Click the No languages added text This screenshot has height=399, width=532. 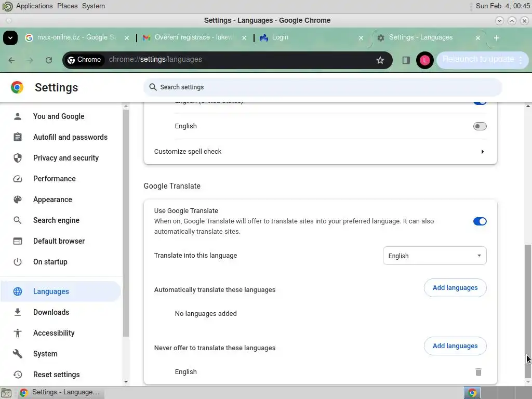206,314
